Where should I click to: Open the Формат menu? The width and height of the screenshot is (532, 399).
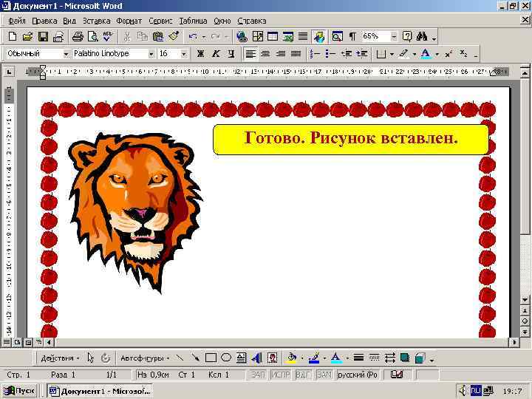(x=129, y=21)
